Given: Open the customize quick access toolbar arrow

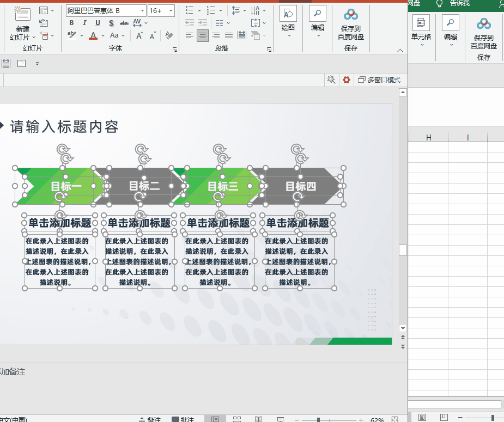Looking at the screenshot, I should point(37,64).
